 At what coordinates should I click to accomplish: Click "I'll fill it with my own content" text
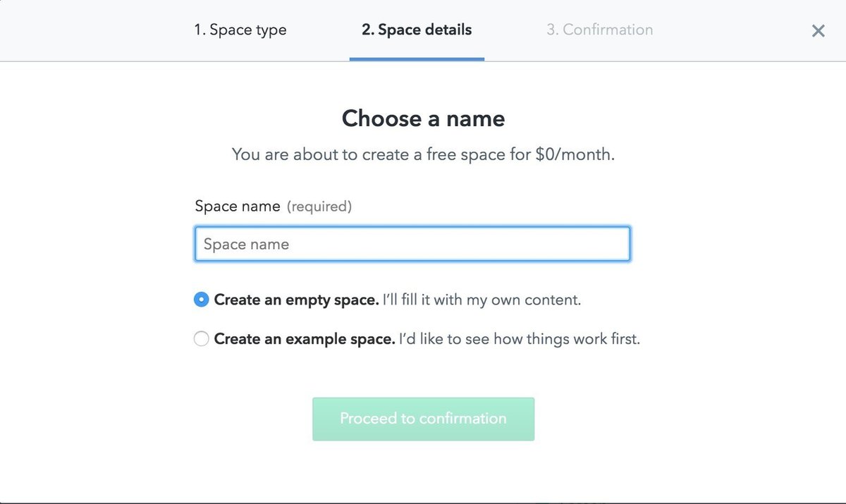point(482,300)
